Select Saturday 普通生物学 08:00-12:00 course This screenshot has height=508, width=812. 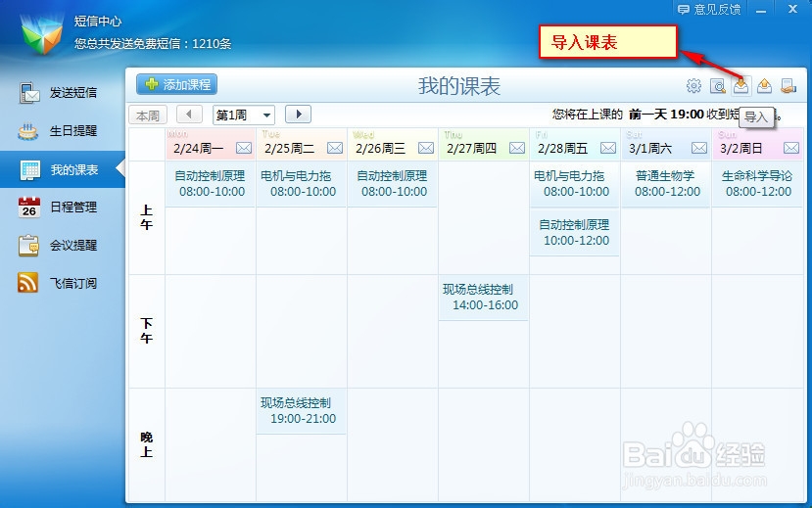click(666, 184)
